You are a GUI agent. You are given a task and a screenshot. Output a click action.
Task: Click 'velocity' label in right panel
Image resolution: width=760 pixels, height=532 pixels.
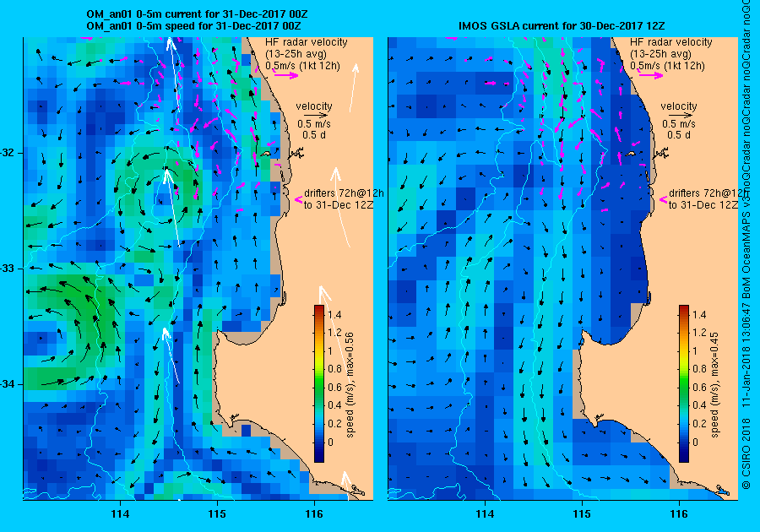pyautogui.click(x=679, y=106)
